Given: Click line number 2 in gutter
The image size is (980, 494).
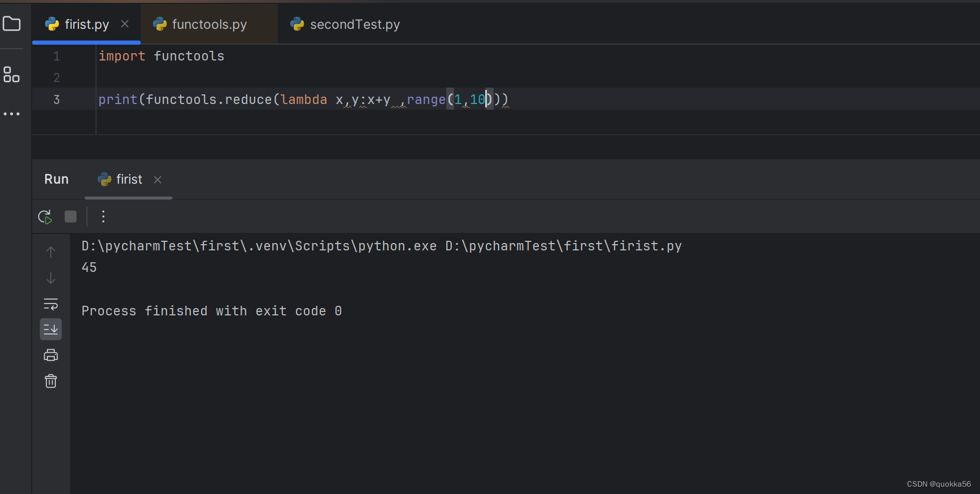Looking at the screenshot, I should 56,77.
